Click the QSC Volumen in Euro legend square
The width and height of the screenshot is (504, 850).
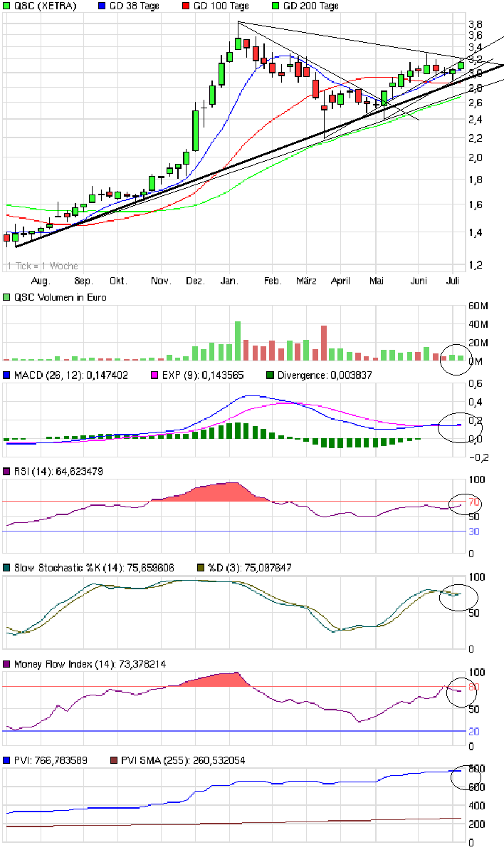(x=7, y=298)
